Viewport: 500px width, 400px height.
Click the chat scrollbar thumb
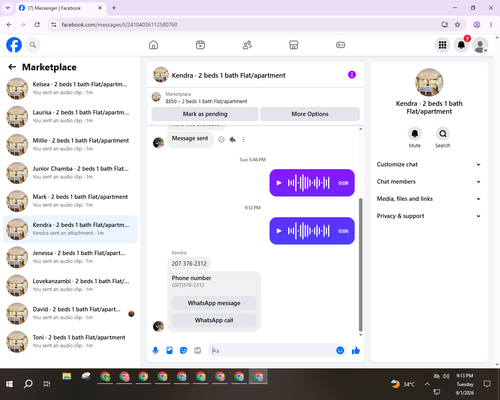[x=360, y=264]
